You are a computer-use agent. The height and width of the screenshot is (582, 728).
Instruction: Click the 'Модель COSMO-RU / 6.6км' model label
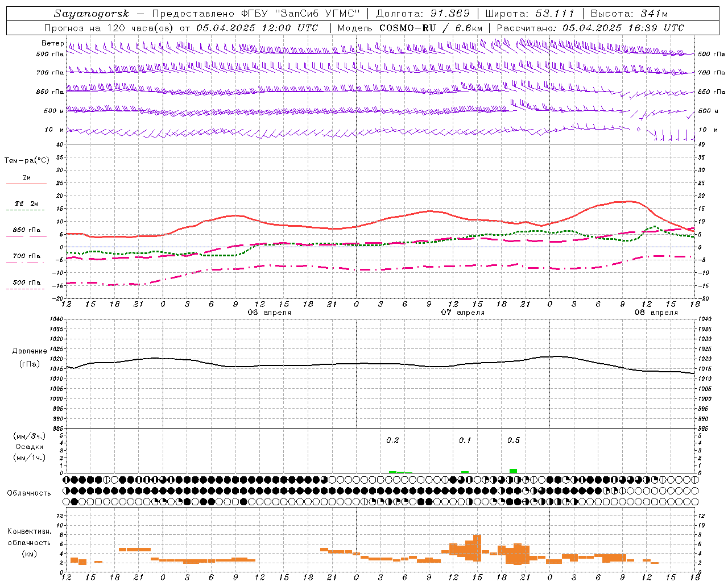coord(410,28)
